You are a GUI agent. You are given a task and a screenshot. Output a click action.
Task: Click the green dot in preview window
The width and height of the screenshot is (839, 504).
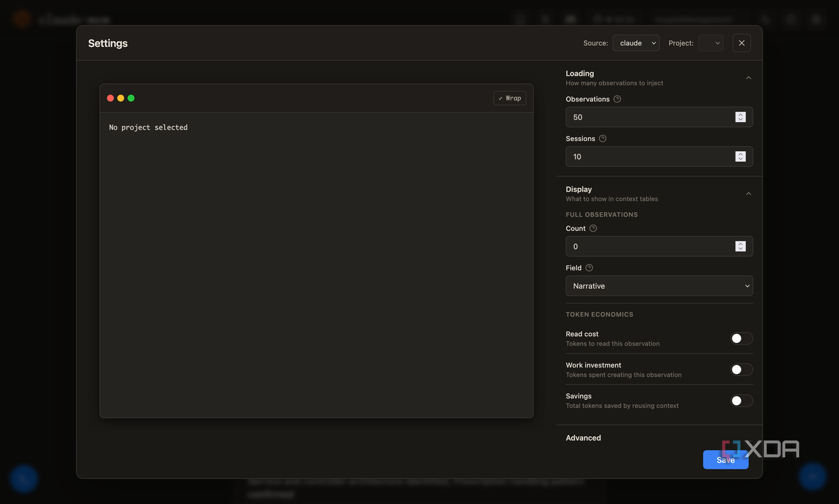coord(131,98)
